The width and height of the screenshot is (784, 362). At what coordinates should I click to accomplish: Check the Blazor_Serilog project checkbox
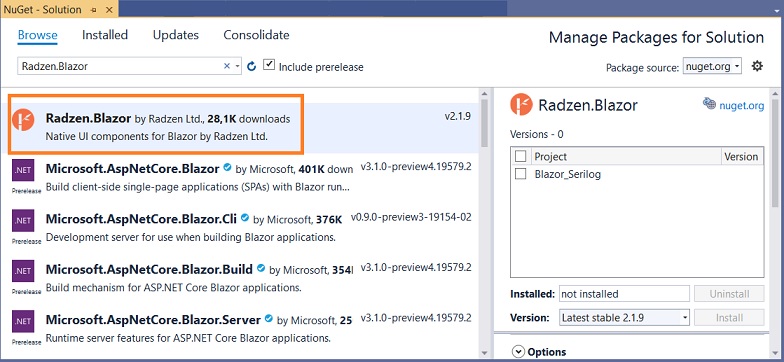pyautogui.click(x=520, y=174)
